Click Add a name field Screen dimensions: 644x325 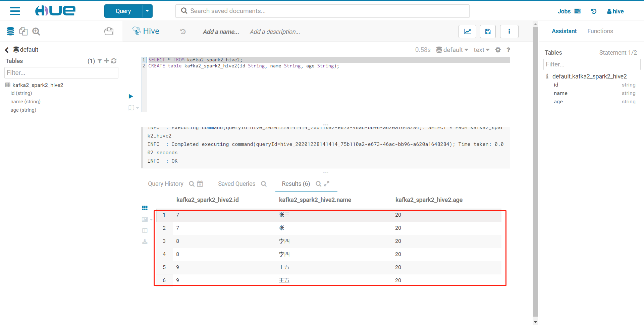[221, 32]
